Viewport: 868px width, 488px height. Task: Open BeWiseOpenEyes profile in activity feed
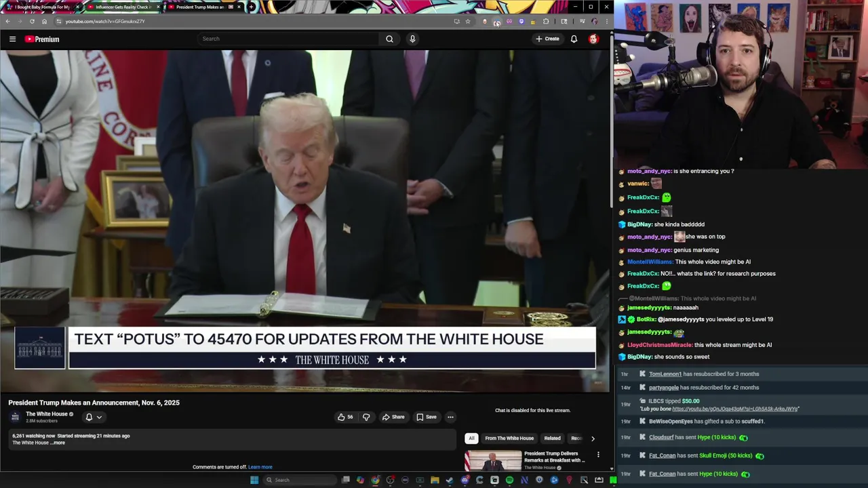671,422
